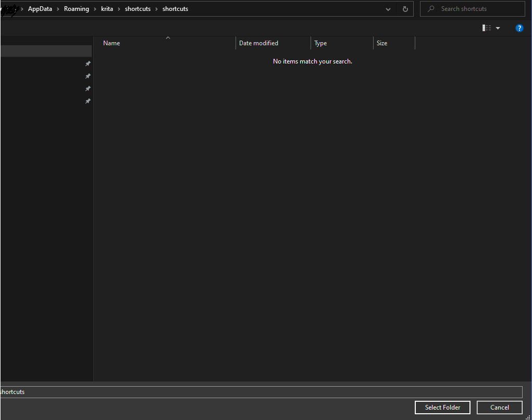Viewport: 532px width, 420px height.
Task: Jump to the krita folder in the breadcrumb
Action: (x=107, y=9)
